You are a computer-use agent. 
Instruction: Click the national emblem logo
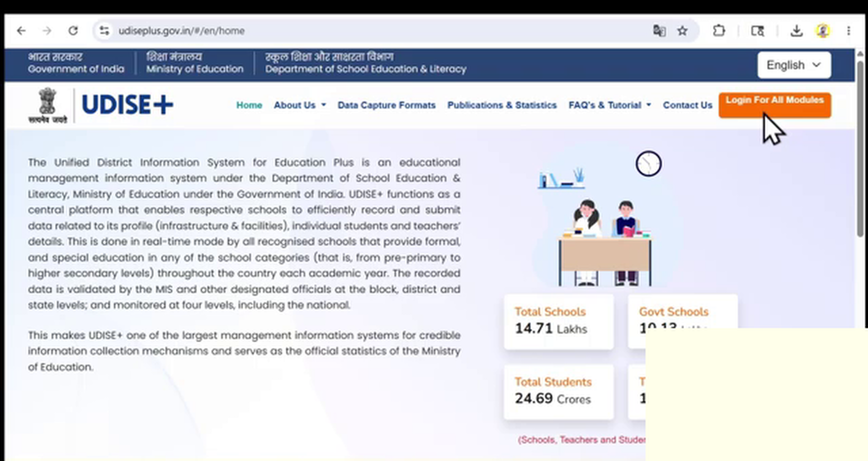tap(47, 105)
